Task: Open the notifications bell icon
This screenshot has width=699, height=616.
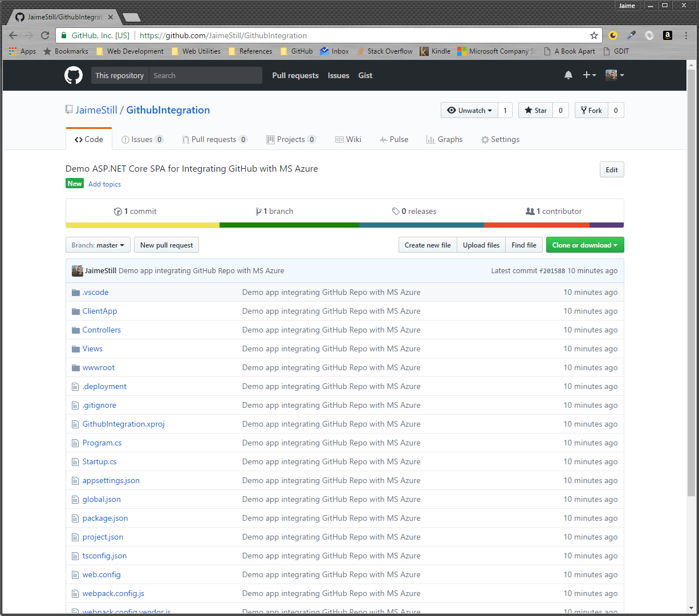Action: point(568,75)
